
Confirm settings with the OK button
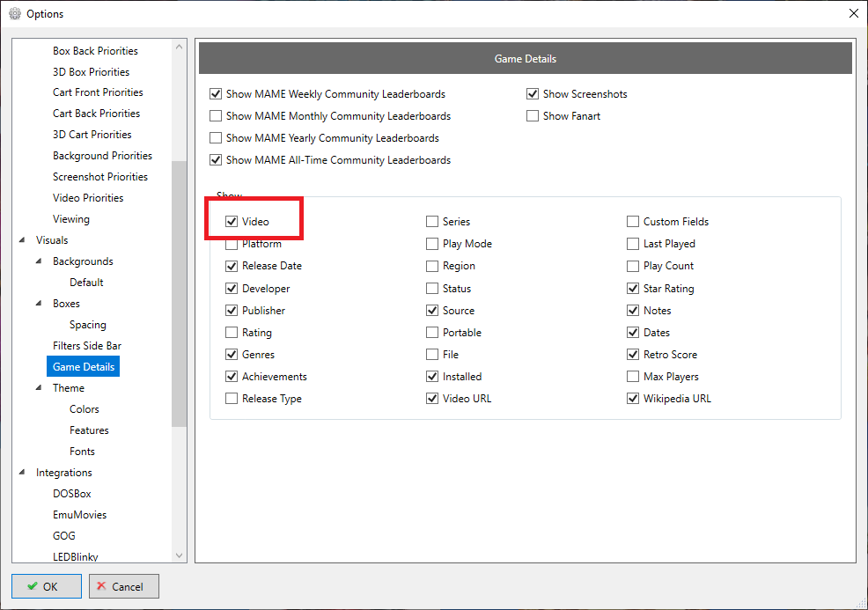(47, 586)
